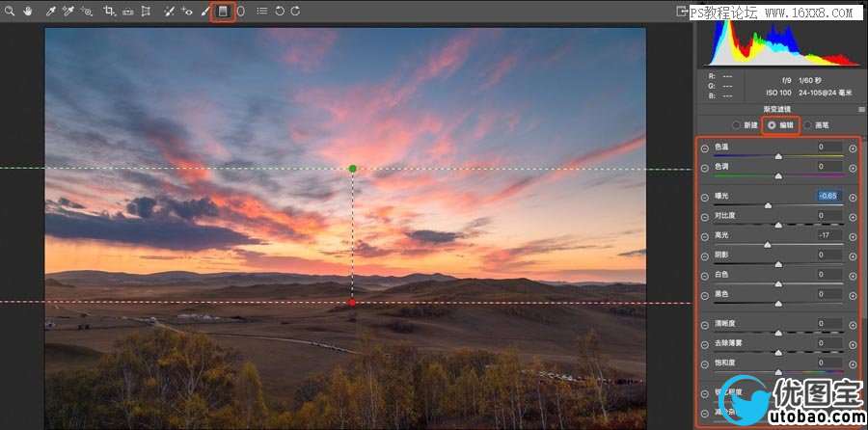Increase 色调 with its plus button
Image resolution: width=868 pixels, height=430 pixels.
853,168
